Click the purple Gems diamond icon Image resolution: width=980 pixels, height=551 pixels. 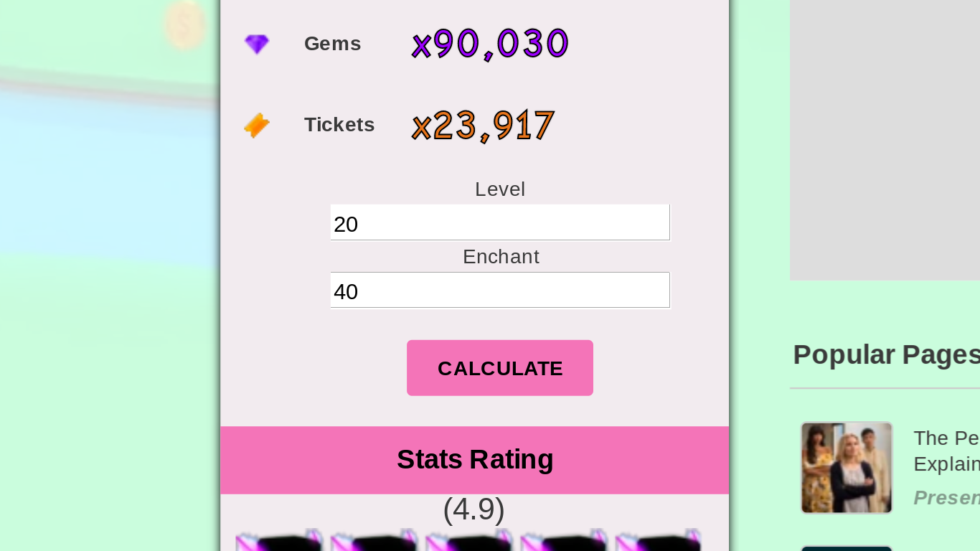(256, 44)
